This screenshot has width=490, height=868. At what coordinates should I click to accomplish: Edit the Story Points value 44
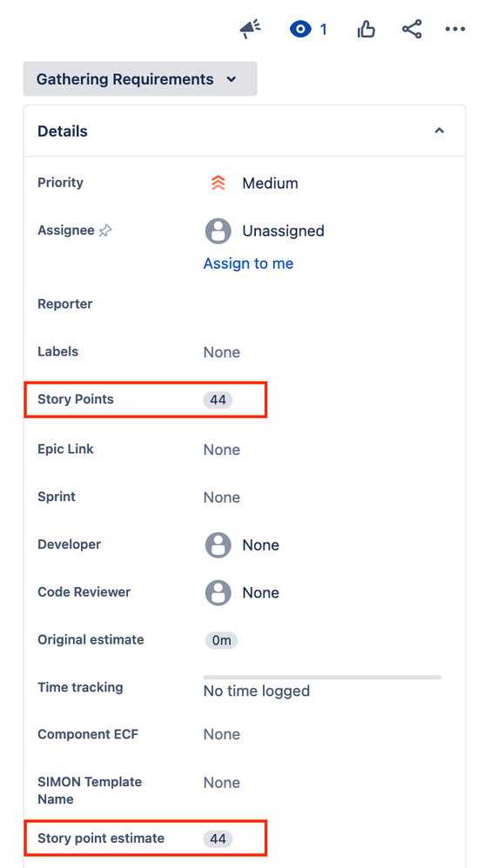pos(218,400)
